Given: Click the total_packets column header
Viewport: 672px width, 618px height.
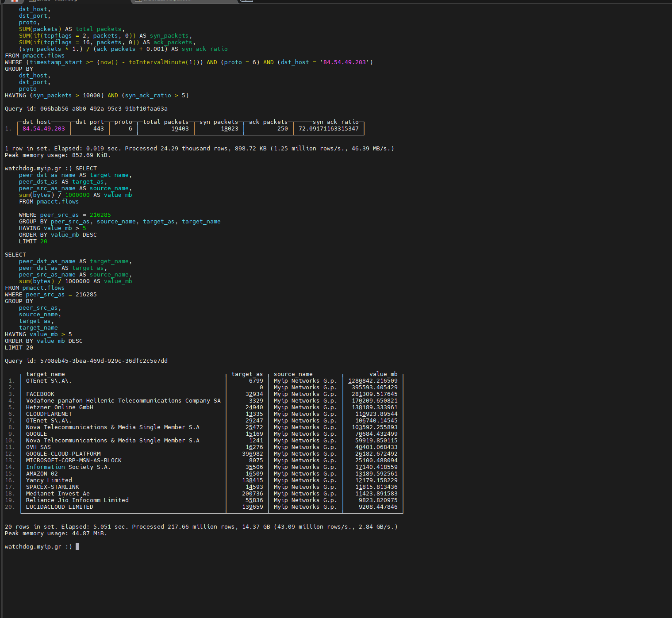Looking at the screenshot, I should coord(166,122).
